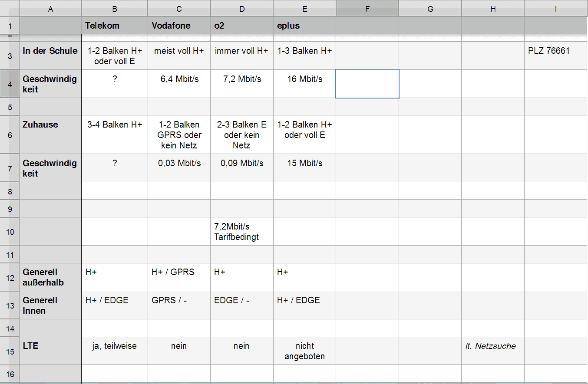Select column C header
Viewport: 588px width, 384px height.
[179, 9]
